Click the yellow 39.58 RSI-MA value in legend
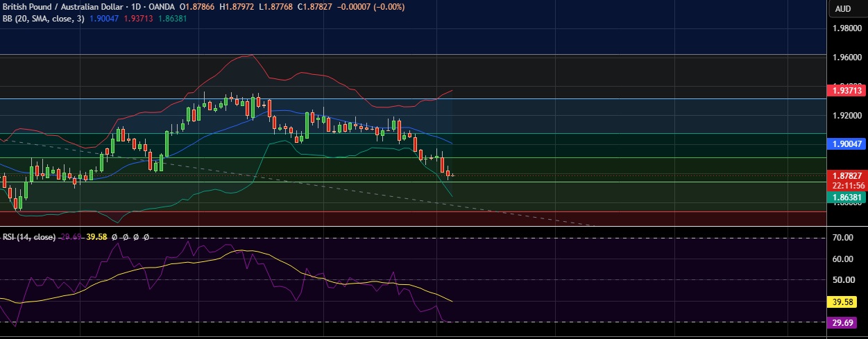Viewport: 868px width, 339px height. (96, 237)
